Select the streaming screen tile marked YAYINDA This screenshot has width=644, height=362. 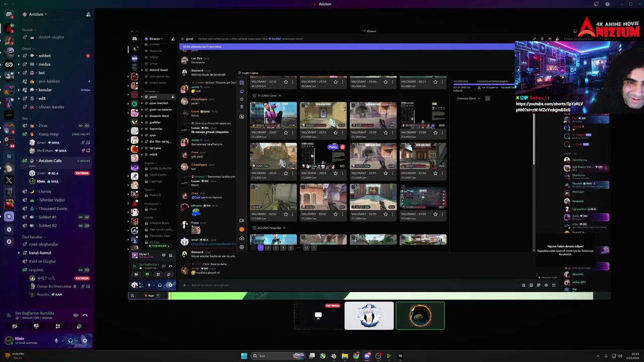pyautogui.click(x=318, y=316)
